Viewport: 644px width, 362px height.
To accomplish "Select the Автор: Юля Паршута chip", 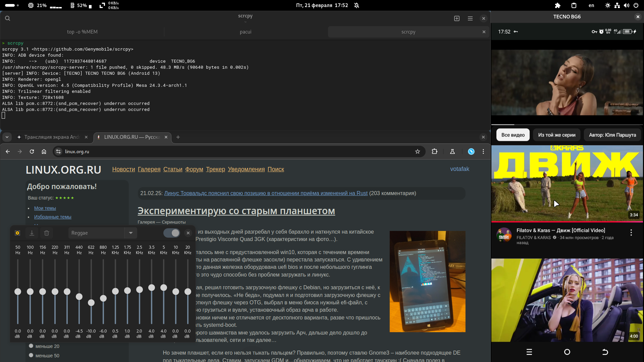I will (x=612, y=135).
